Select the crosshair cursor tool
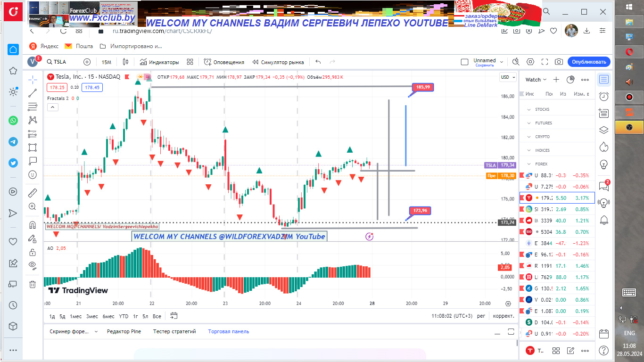The height and width of the screenshot is (362, 644). pos(33,79)
